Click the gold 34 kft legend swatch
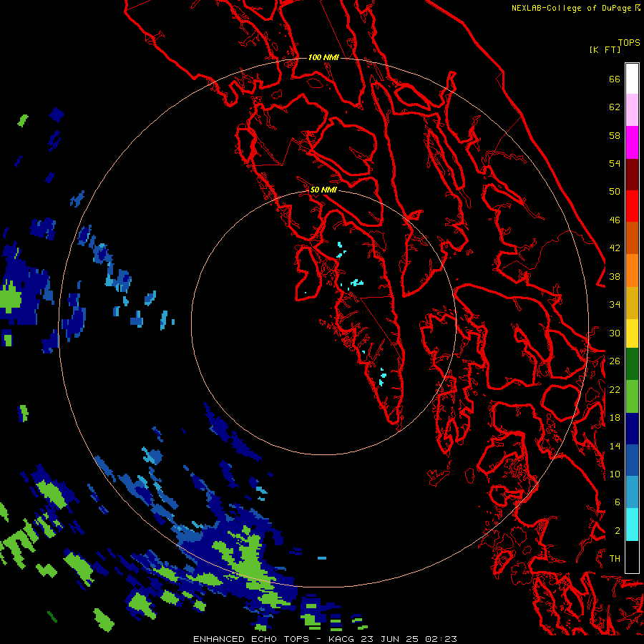Screen dimensions: 644x644 pyautogui.click(x=632, y=302)
